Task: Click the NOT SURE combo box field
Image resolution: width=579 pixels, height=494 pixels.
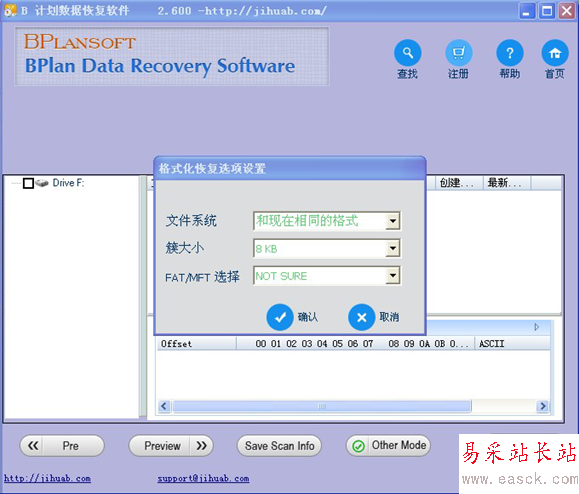Action: click(x=327, y=275)
